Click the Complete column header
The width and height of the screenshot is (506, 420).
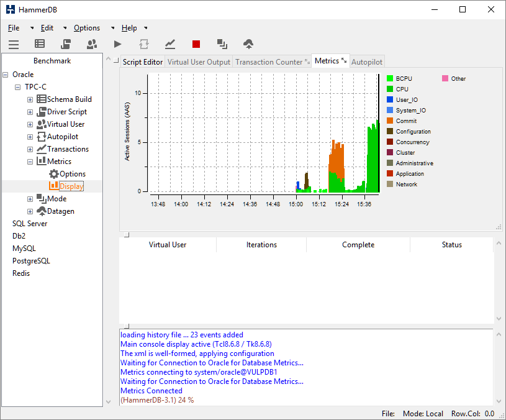358,245
